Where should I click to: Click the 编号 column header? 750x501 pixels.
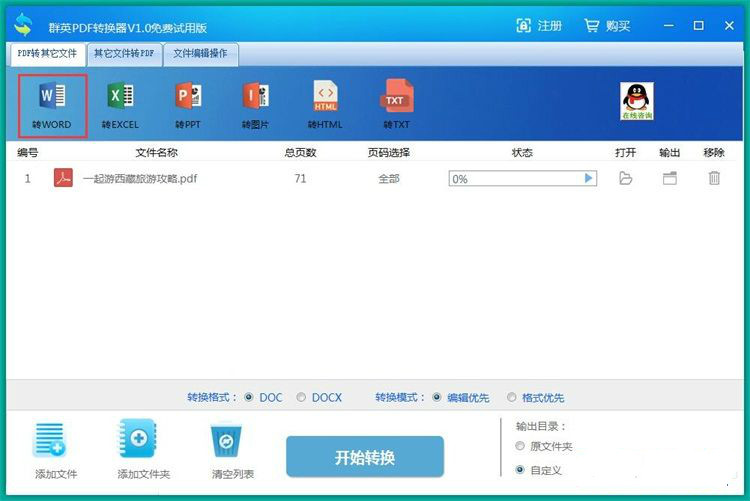coord(27,152)
